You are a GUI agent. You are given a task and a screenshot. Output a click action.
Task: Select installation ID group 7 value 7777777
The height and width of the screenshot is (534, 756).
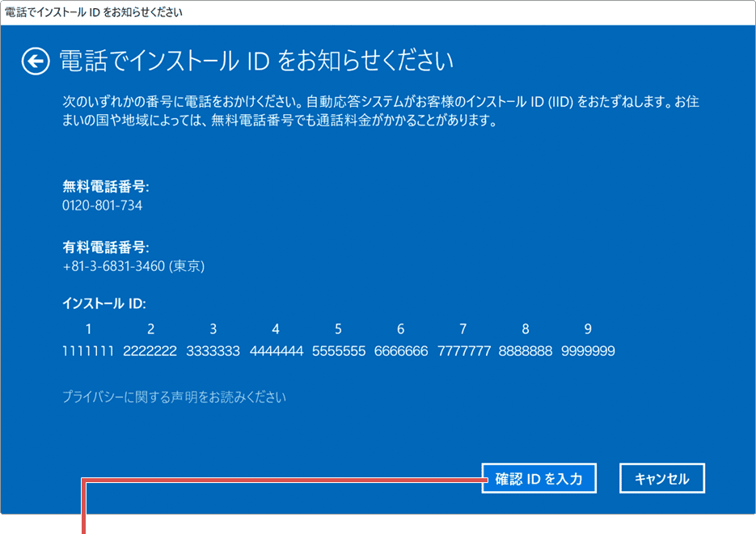click(x=462, y=351)
